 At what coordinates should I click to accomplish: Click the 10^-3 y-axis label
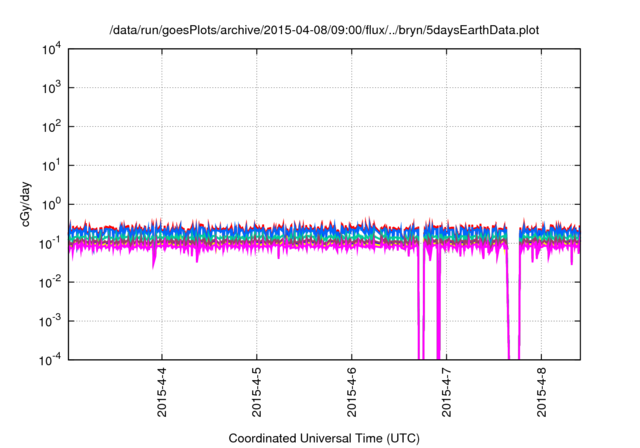(50, 322)
